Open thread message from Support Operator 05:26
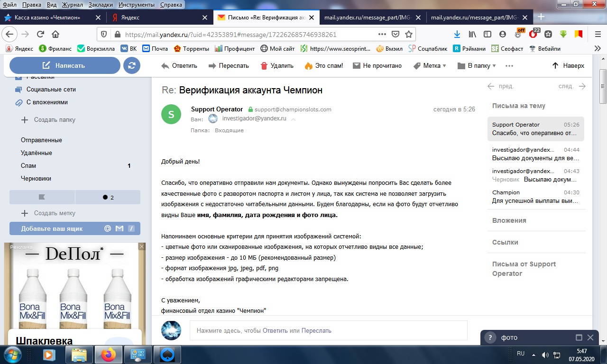This screenshot has height=364, width=607. pyautogui.click(x=536, y=129)
